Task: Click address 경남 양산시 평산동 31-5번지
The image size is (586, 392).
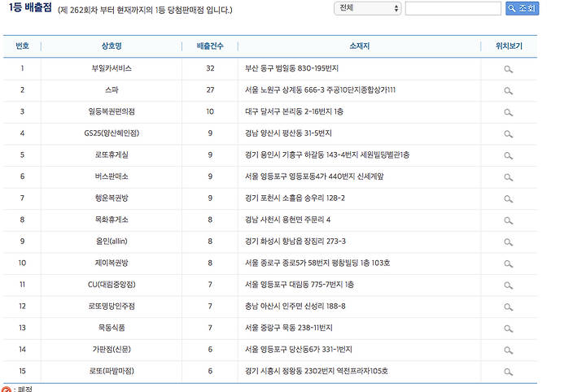Action: (x=288, y=133)
